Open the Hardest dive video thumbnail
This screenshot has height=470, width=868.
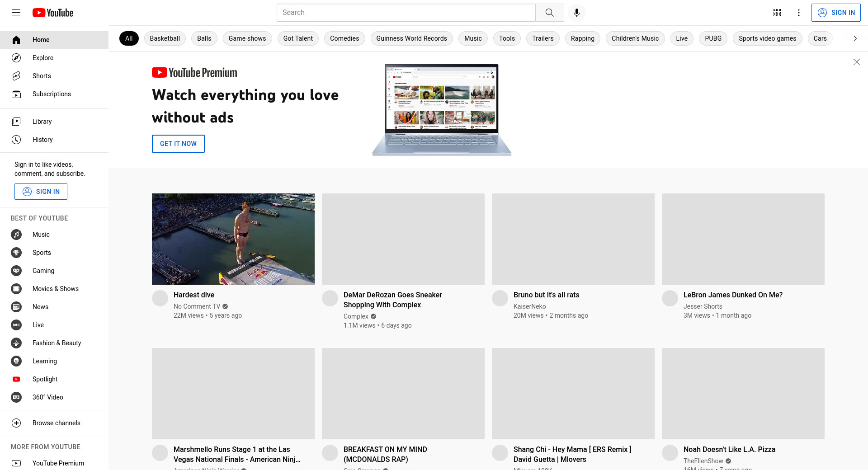coord(233,239)
